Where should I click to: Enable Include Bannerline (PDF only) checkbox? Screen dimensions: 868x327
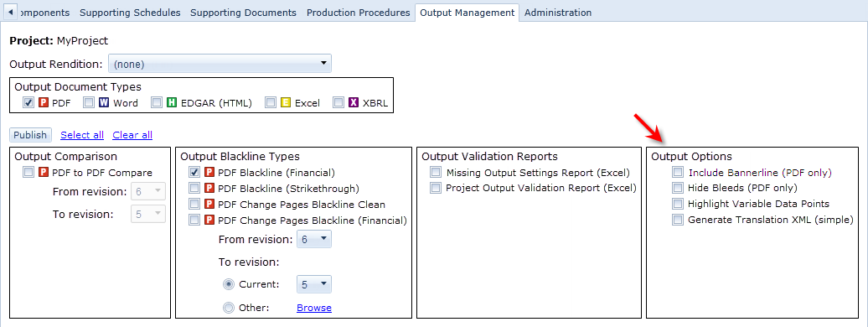click(678, 173)
